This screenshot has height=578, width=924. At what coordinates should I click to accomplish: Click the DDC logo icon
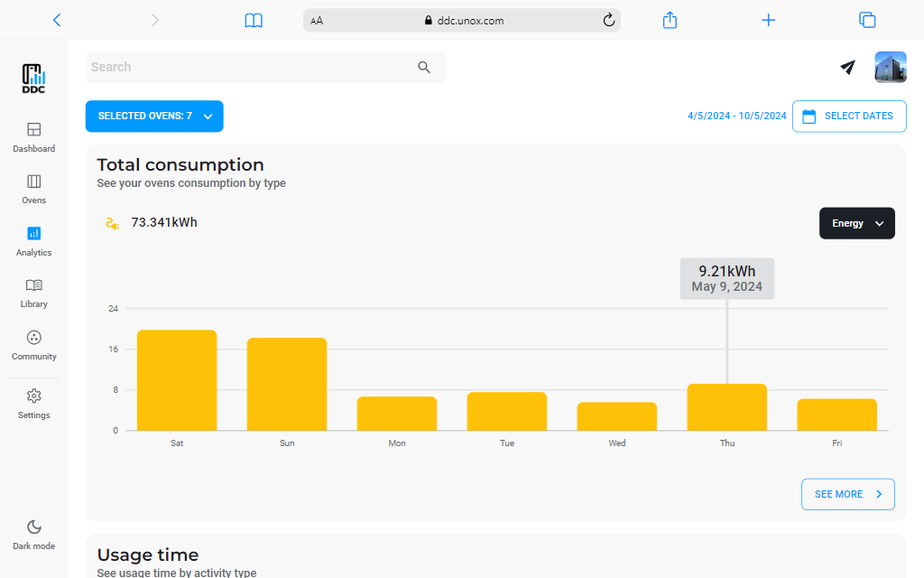pos(33,79)
